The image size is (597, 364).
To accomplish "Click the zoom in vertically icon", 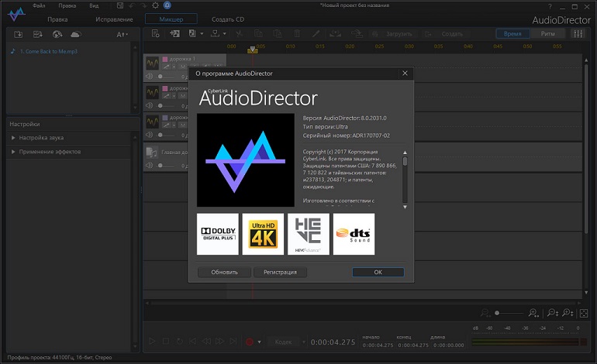I will click(568, 313).
